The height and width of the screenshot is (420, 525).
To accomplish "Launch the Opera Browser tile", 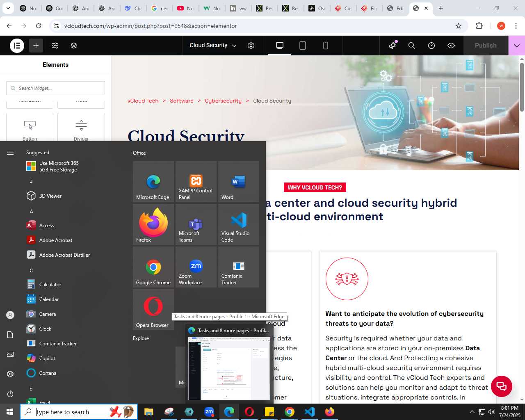I will 153,310.
